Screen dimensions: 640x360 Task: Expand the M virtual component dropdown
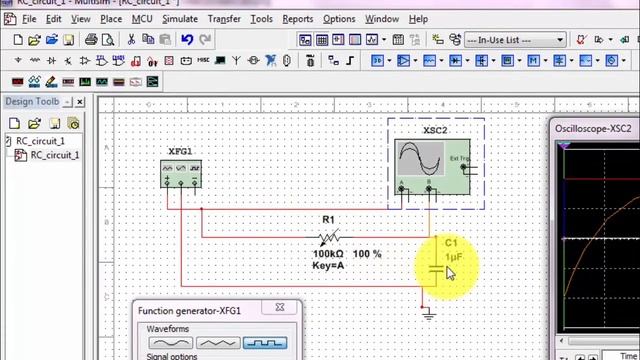(546, 61)
